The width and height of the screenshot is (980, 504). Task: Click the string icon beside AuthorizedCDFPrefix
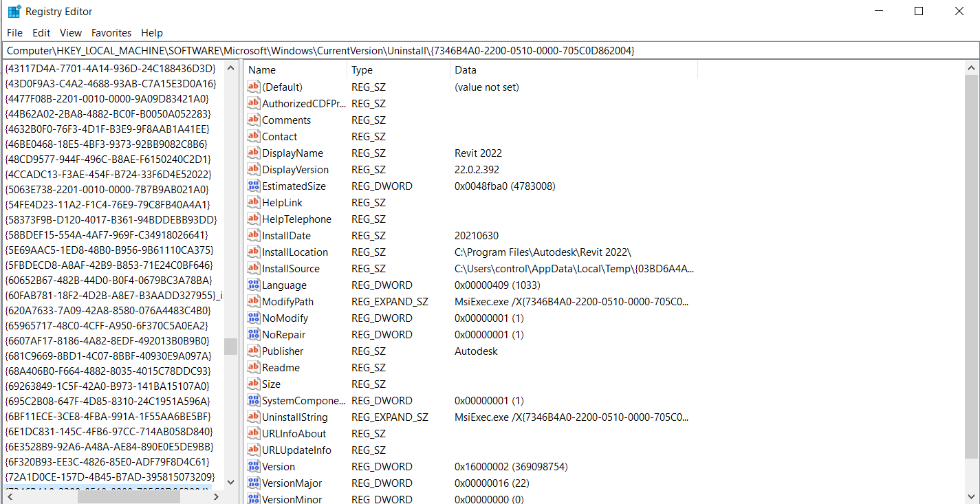click(254, 104)
